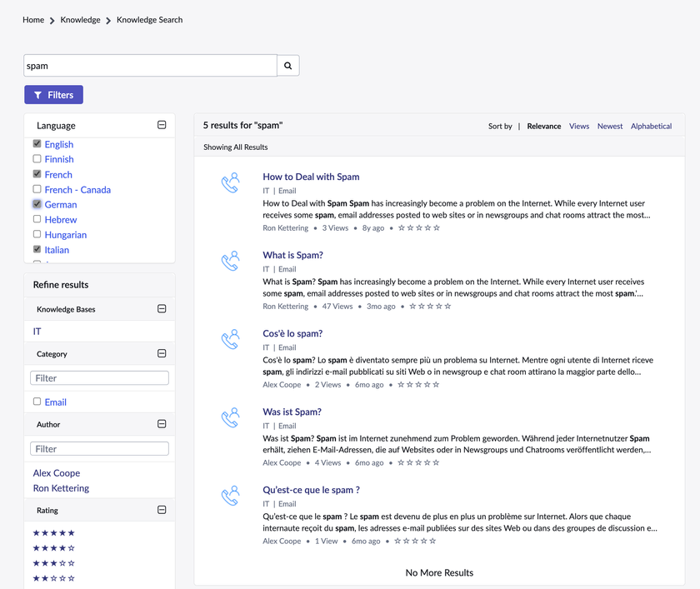Sort results by Newest

pyautogui.click(x=610, y=127)
